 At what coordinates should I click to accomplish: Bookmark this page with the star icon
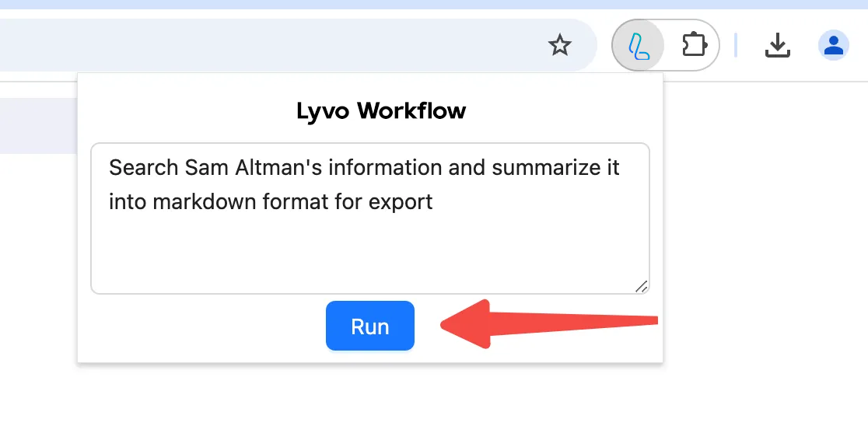[559, 45]
